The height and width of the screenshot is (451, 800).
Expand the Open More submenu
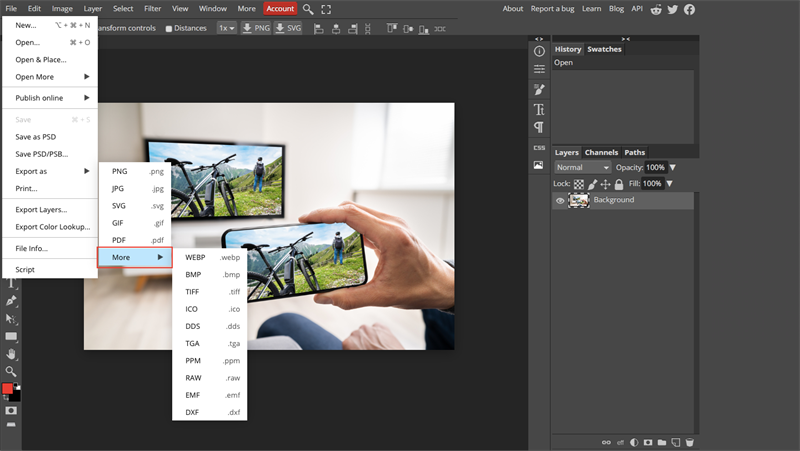[49, 77]
